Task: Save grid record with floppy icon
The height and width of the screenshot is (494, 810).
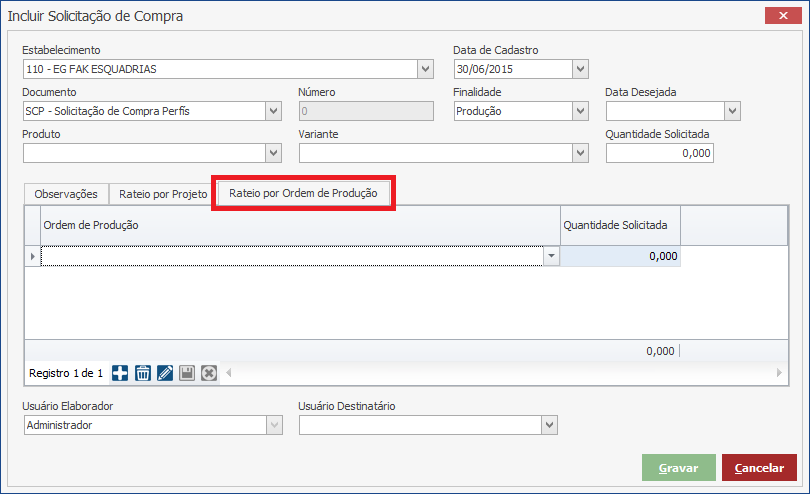Action: pyautogui.click(x=186, y=373)
